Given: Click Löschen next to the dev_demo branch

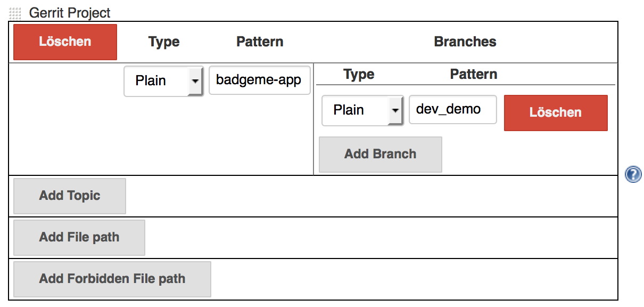Looking at the screenshot, I should tap(556, 112).
